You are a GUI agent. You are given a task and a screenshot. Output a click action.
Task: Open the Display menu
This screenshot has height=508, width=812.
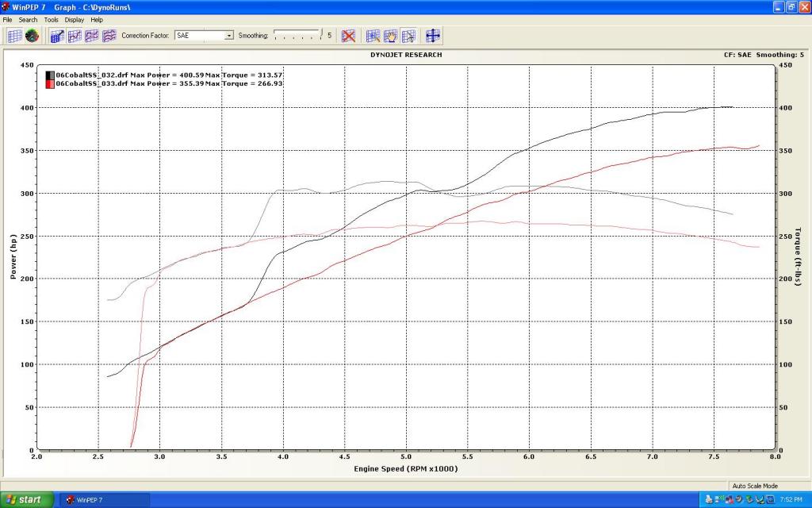point(74,20)
